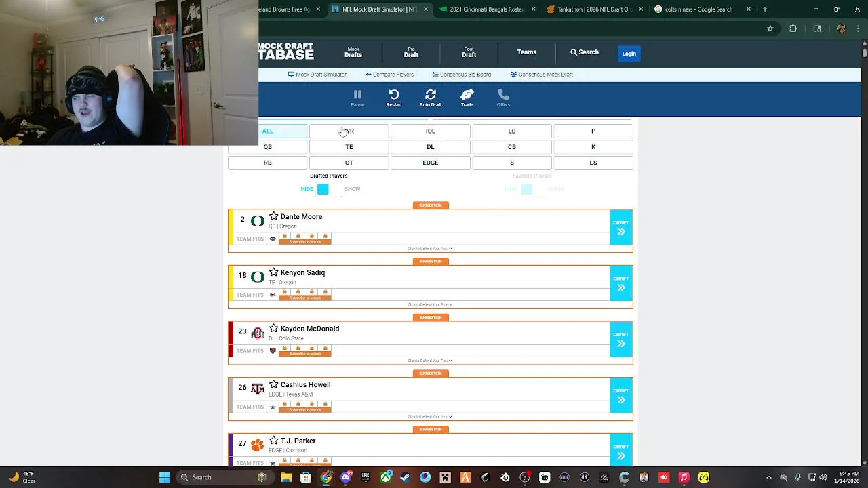Image resolution: width=868 pixels, height=488 pixels.
Task: Filter players by S position
Action: 512,163
